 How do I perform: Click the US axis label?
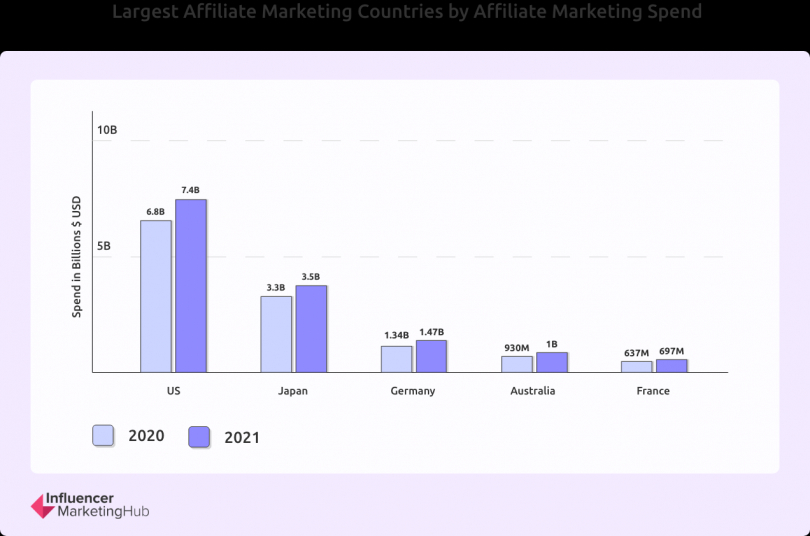coord(174,391)
